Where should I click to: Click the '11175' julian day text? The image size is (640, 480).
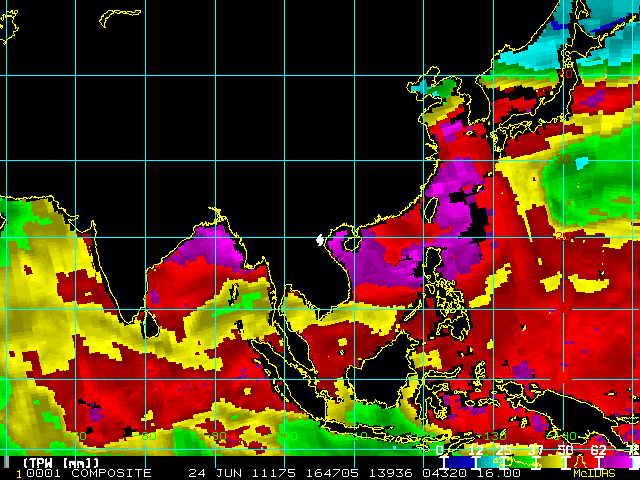click(x=273, y=473)
